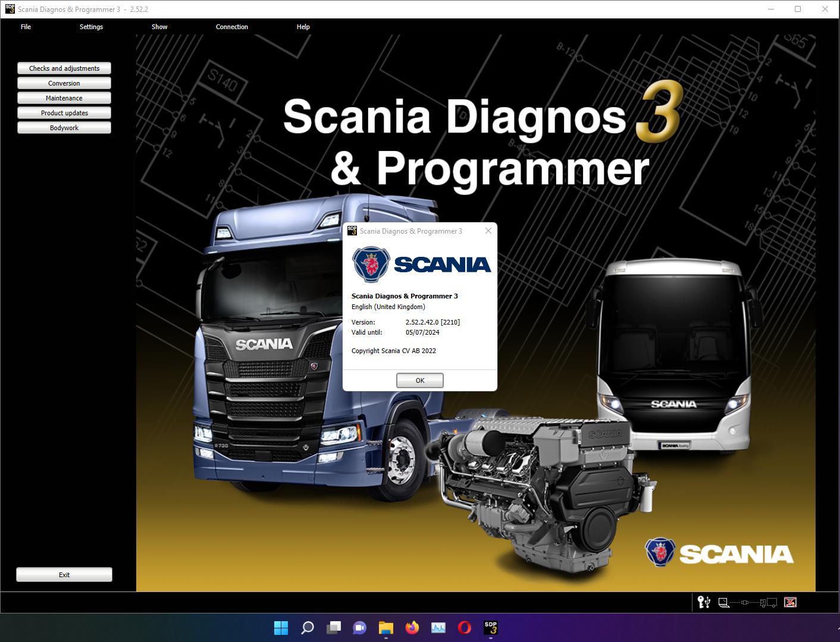Click the crossed-out red status icon at bottom right
Screen dimensions: 840x642
point(791,602)
